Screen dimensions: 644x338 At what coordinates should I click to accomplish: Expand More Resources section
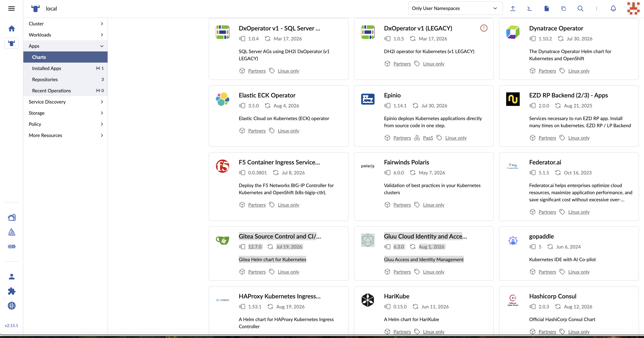65,135
